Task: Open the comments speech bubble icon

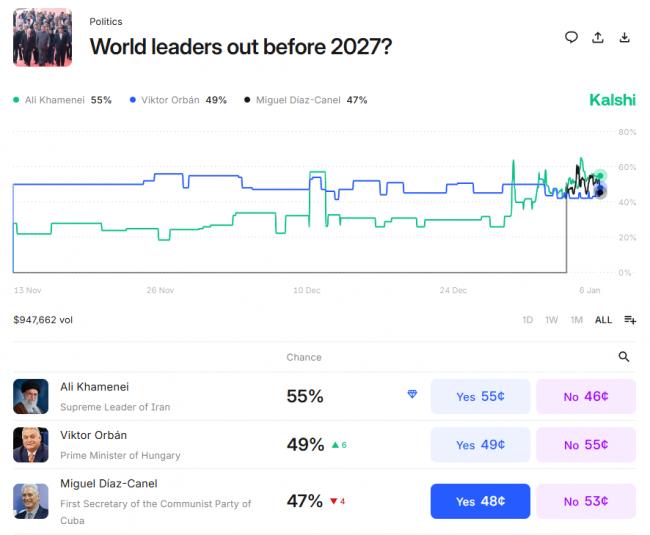Action: pos(571,38)
